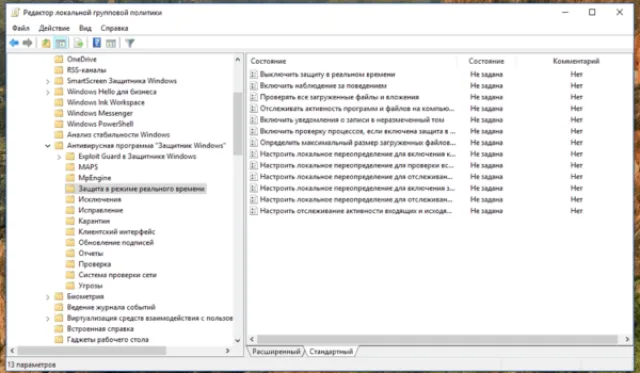The image size is (640, 373).
Task: Select the Исправление tree folder
Action: click(100, 210)
